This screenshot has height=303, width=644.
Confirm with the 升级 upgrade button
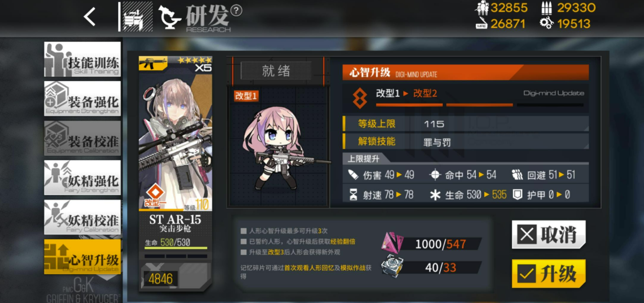(549, 274)
